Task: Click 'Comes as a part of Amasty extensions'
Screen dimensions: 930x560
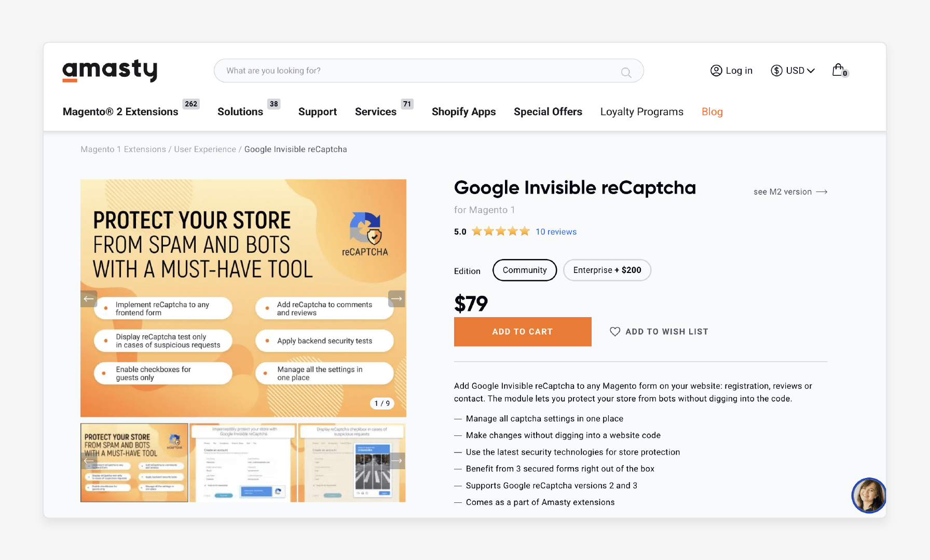Action: tap(540, 502)
